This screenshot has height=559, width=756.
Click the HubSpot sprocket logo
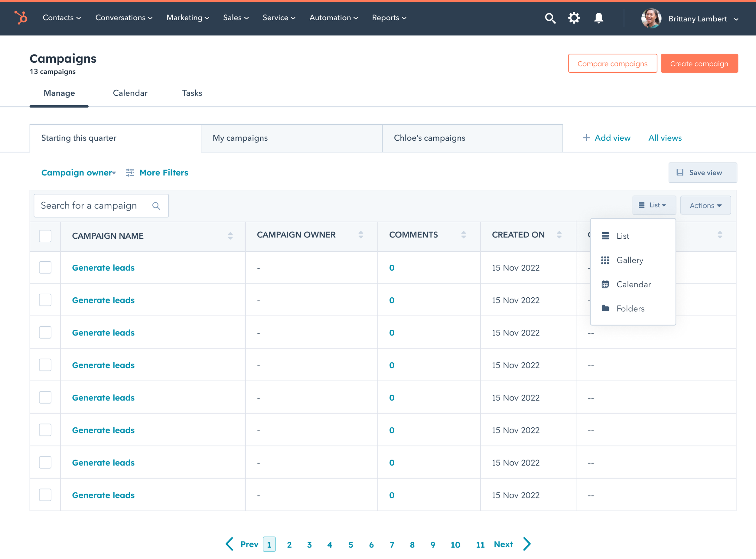point(21,18)
